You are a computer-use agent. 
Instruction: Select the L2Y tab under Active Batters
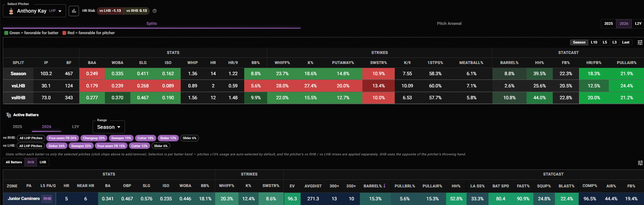coord(75,127)
